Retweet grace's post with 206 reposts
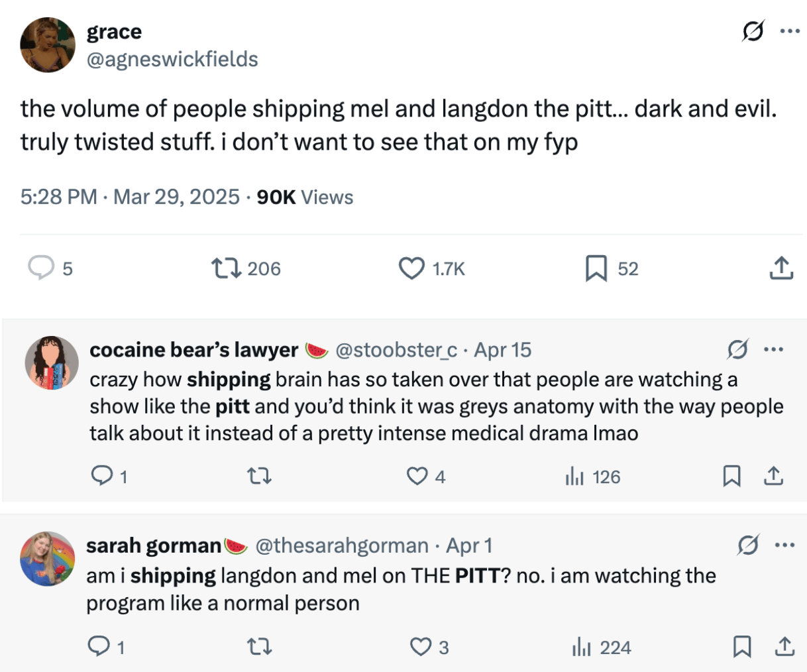Image resolution: width=807 pixels, height=672 pixels. (226, 268)
